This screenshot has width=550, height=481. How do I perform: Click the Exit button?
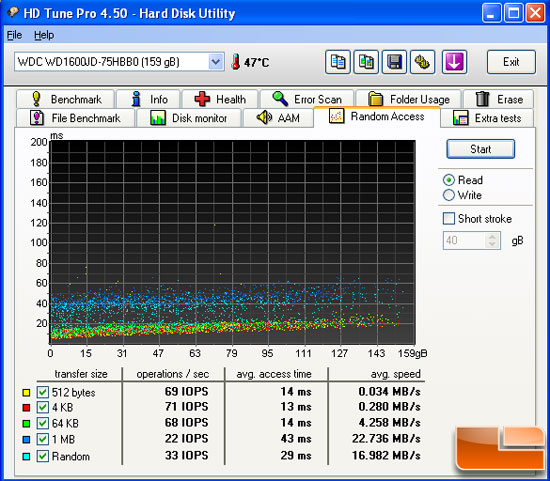coord(511,62)
